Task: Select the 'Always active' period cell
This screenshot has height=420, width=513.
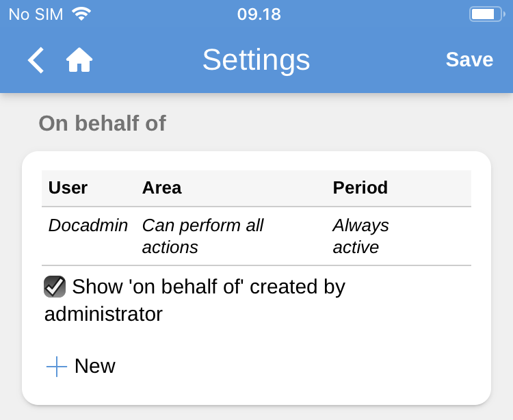Action: 360,236
